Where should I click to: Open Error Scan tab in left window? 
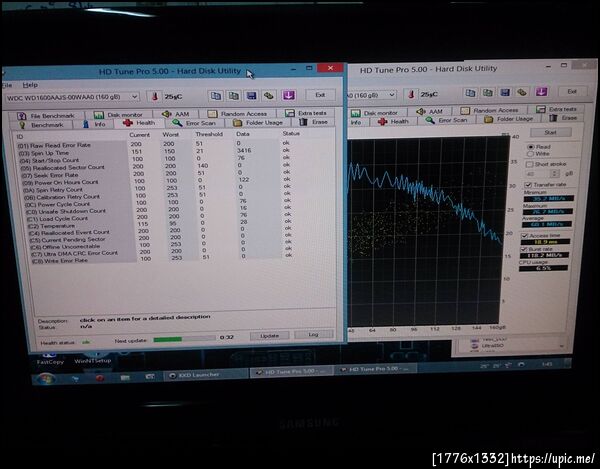coord(194,123)
